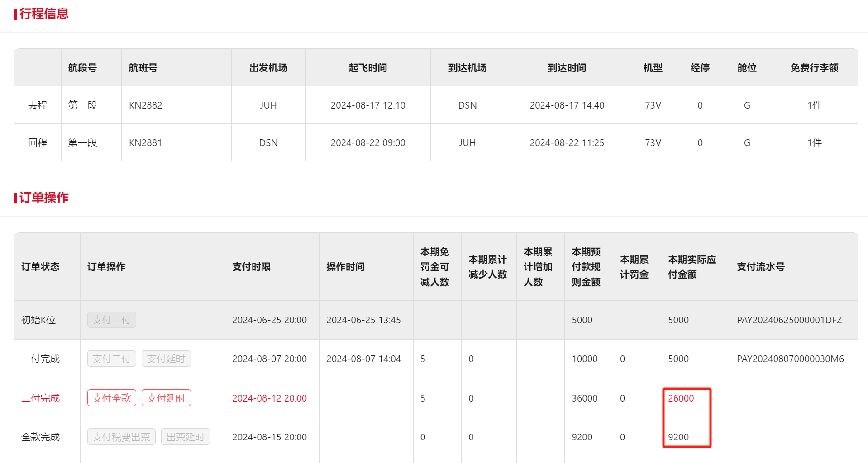Select flight number KN2882
The width and height of the screenshot is (868, 463).
(145, 105)
